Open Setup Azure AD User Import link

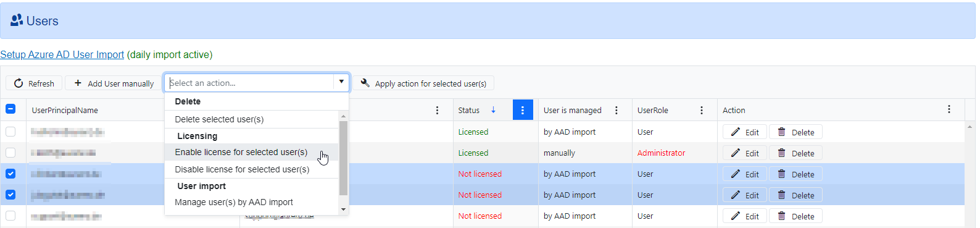coord(62,54)
